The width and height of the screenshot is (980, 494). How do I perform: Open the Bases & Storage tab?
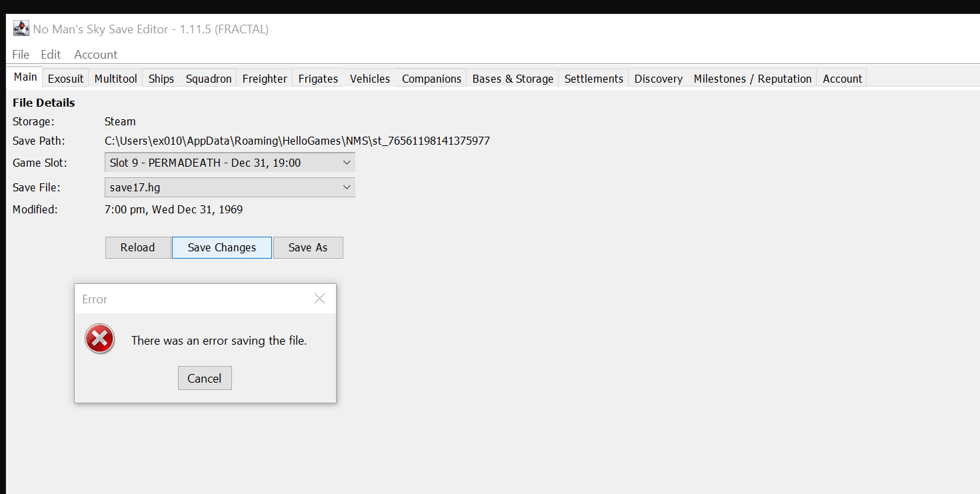pyautogui.click(x=512, y=78)
